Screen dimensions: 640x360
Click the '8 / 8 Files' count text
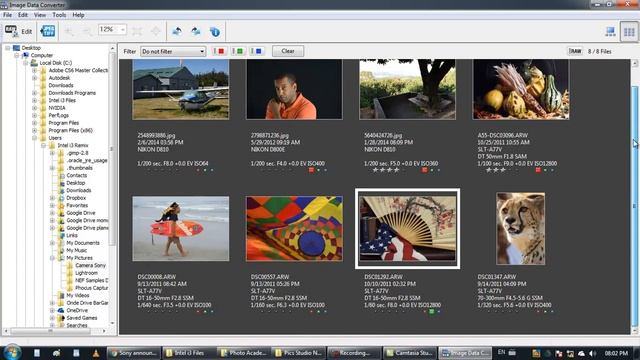click(x=600, y=51)
